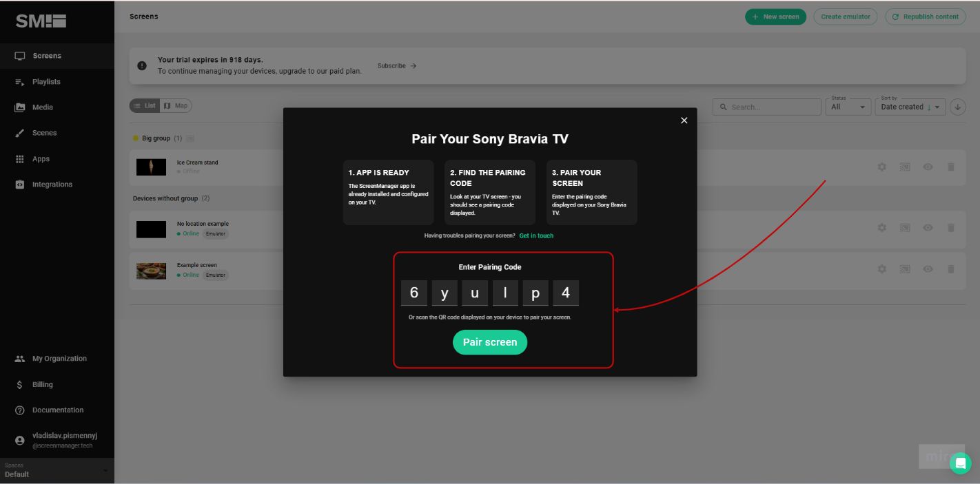Open settings gear for Example screen
The width and height of the screenshot is (980, 484).
click(881, 269)
